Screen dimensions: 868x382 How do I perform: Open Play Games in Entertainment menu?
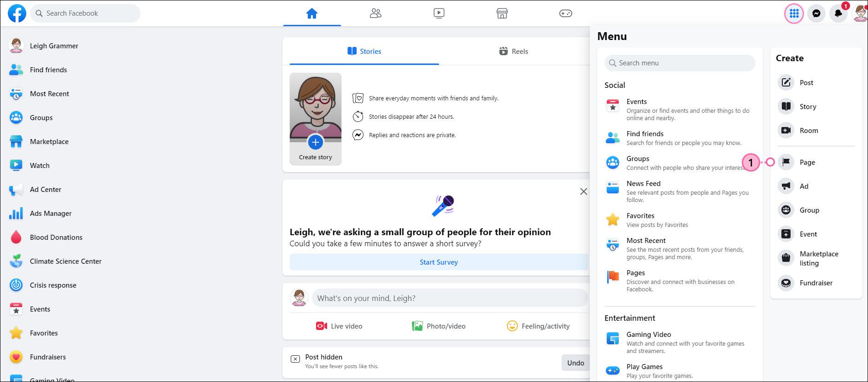coord(680,372)
